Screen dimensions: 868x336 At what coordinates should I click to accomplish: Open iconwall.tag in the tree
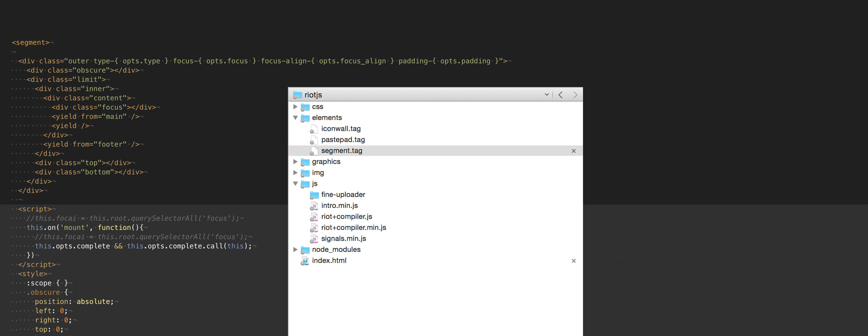(x=341, y=129)
